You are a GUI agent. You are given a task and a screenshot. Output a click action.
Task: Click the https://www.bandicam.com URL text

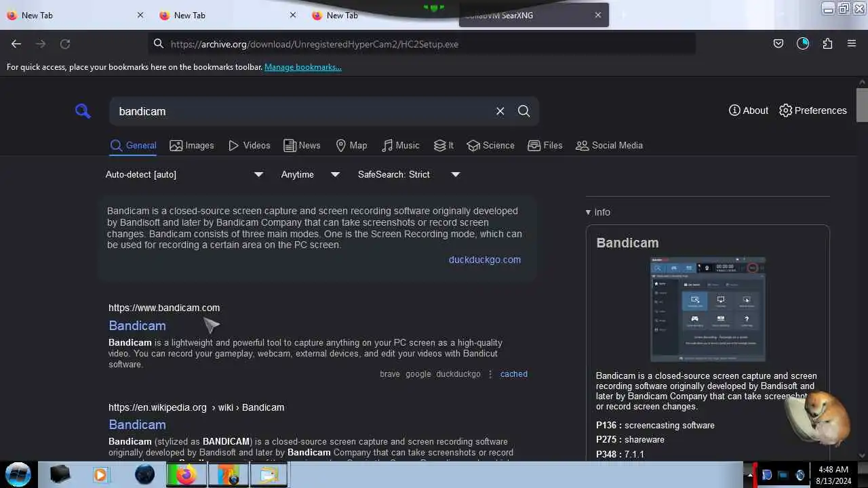[x=164, y=308]
